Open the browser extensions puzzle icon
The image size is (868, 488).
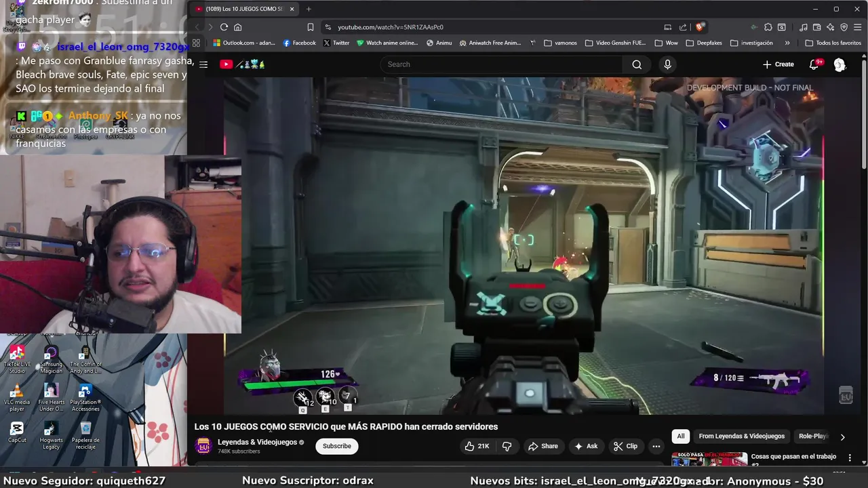(768, 27)
